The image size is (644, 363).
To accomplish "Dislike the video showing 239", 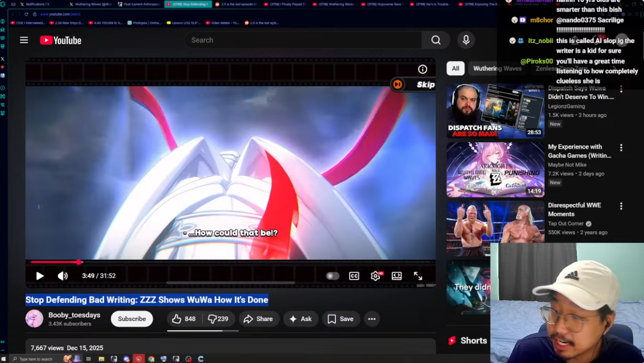I will (218, 319).
